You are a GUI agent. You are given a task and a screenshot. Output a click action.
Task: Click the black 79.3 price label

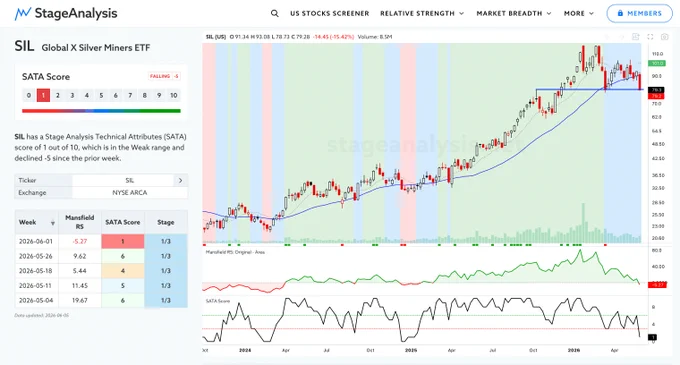[x=656, y=90]
